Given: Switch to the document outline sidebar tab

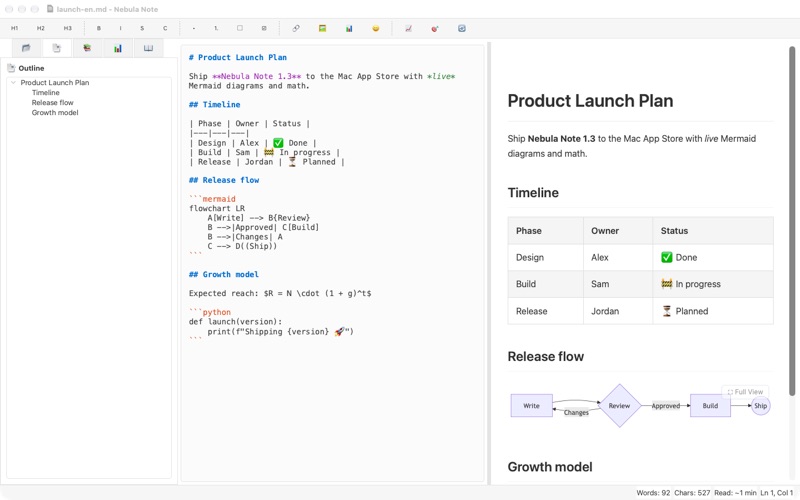Looking at the screenshot, I should (57, 48).
